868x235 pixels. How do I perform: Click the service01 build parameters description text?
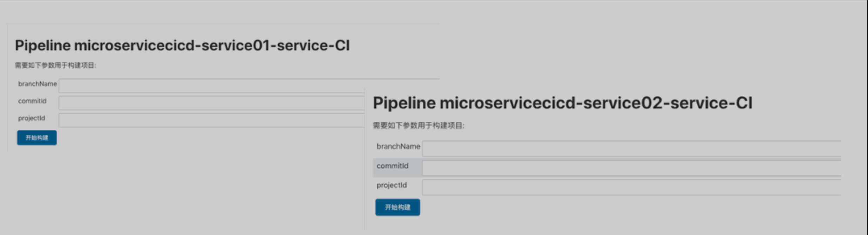[x=55, y=65]
